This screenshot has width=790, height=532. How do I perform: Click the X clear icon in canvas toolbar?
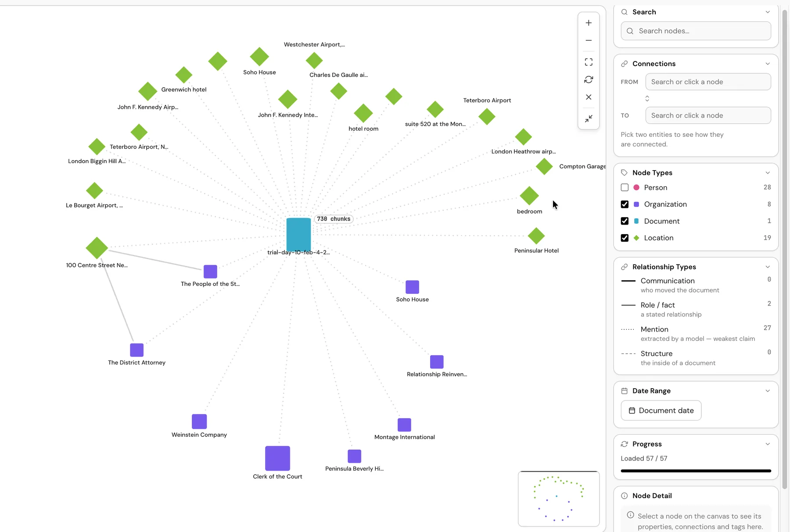click(x=589, y=97)
